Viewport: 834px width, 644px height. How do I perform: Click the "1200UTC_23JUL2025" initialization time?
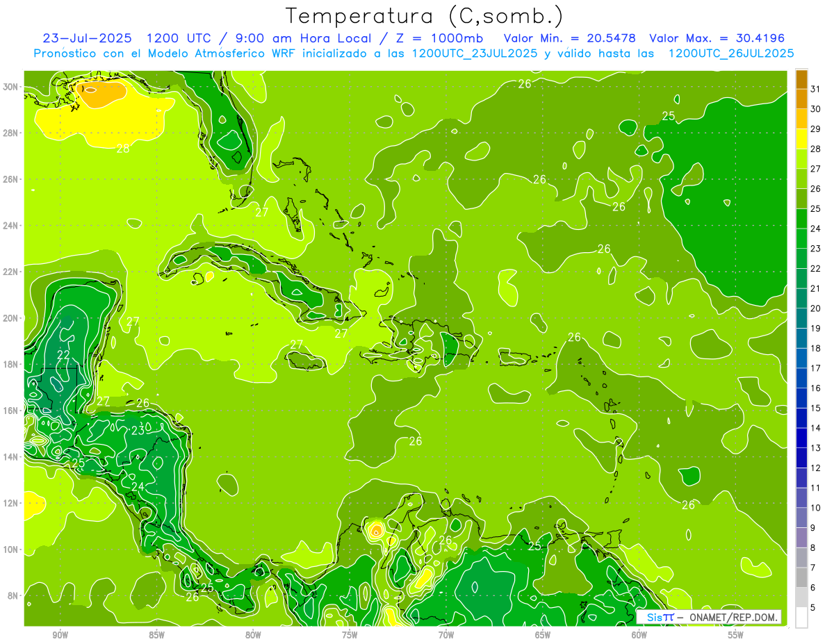475,53
